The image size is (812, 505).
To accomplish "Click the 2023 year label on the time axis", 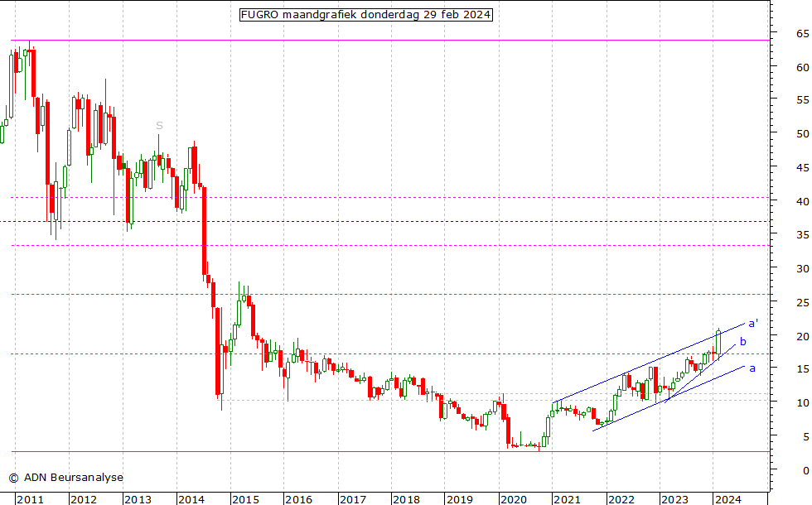I will [x=674, y=499].
